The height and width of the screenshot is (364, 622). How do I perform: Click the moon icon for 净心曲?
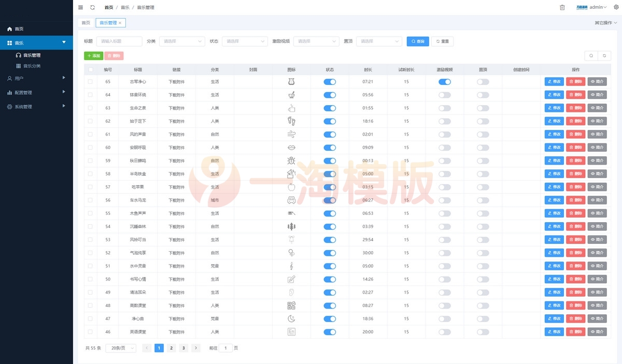(291, 318)
